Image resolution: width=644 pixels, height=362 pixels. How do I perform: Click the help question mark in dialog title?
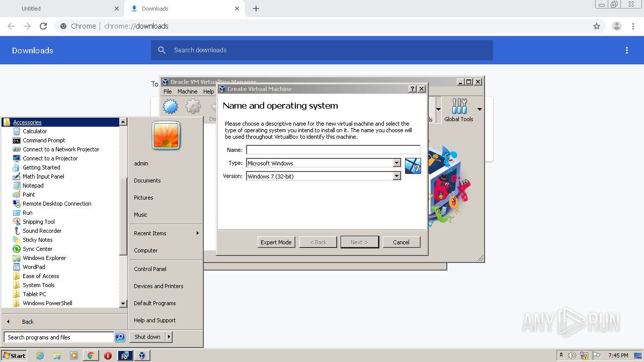click(x=413, y=89)
